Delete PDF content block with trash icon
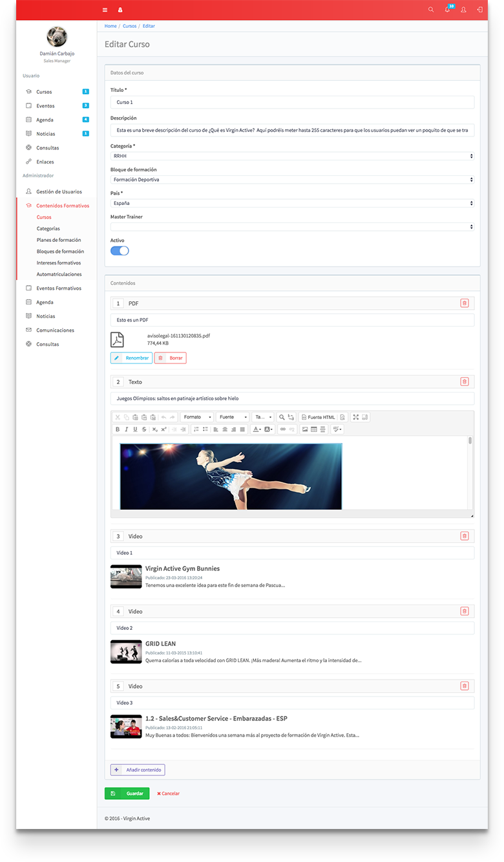Viewport: 504px width, 862px height. click(x=464, y=303)
